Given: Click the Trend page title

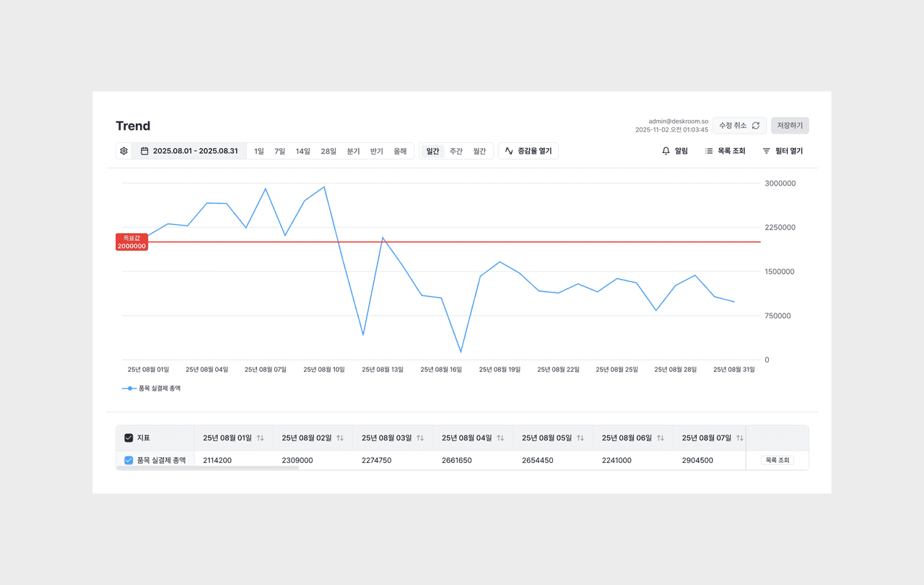Looking at the screenshot, I should [133, 126].
